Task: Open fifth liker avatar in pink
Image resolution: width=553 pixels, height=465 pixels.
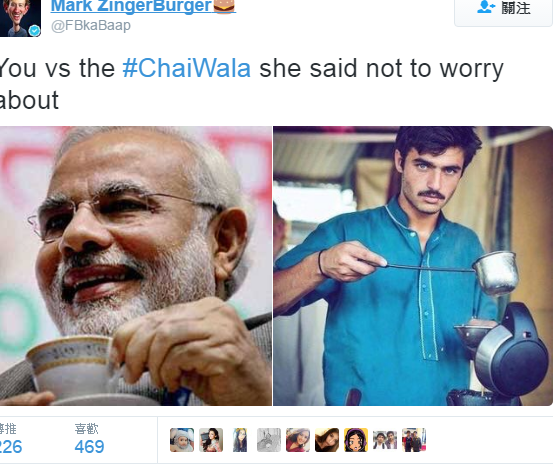Action: (298, 440)
